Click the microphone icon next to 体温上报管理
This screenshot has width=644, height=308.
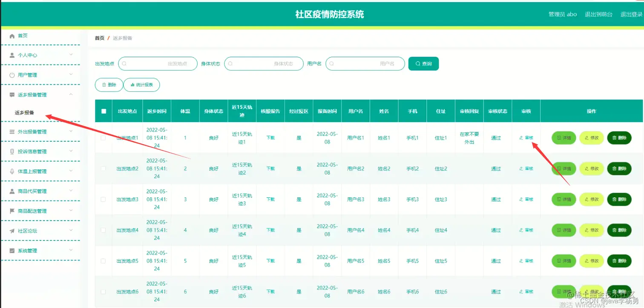coord(12,171)
